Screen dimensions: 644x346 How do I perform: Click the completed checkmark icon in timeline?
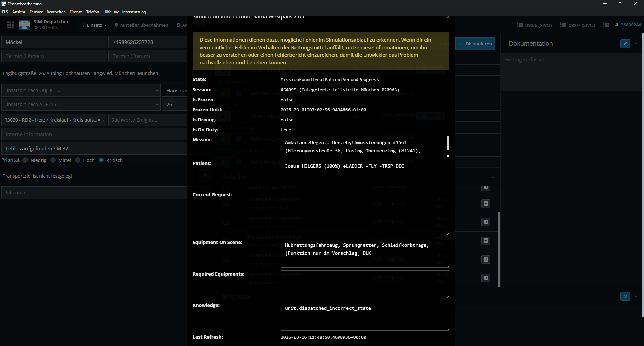tap(606, 25)
